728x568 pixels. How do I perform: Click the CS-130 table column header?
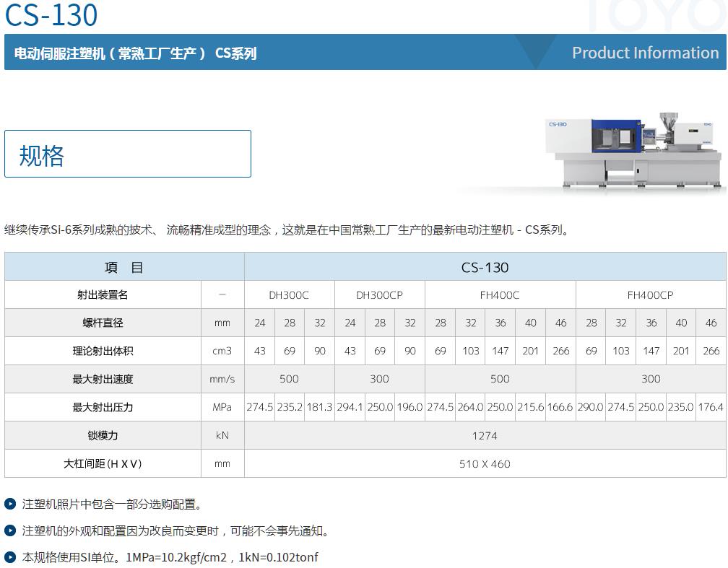pos(485,267)
